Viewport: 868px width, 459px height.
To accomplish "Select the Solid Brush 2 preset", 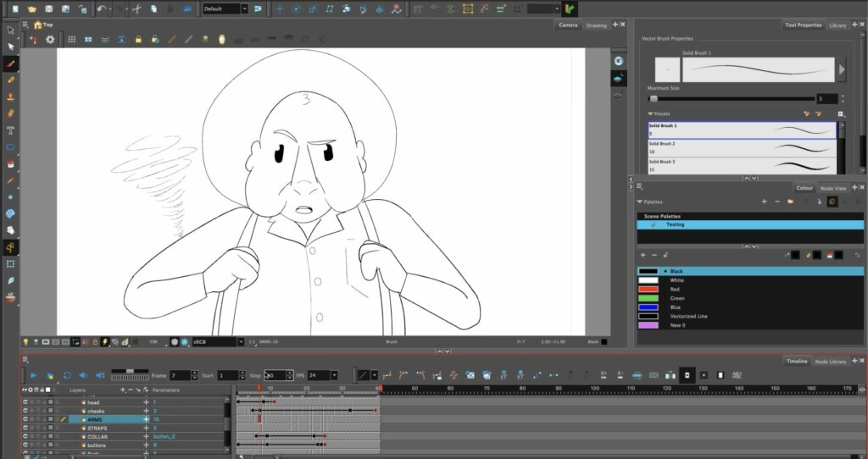I will coord(742,147).
